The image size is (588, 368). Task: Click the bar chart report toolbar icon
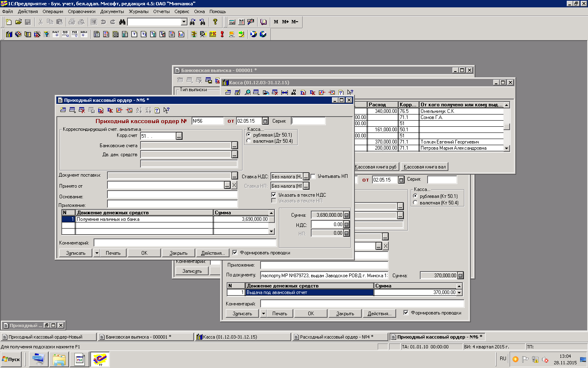(181, 34)
